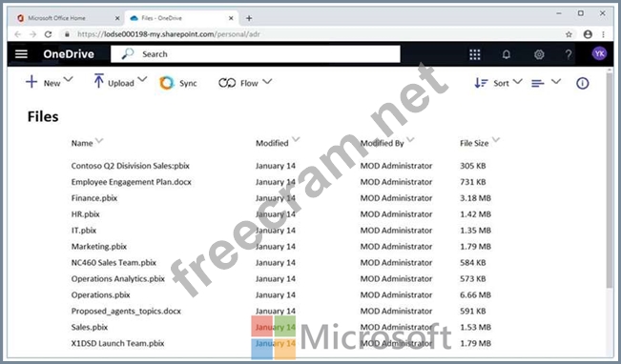Open the Marketing.pbix file
Image resolution: width=621 pixels, height=364 pixels.
(99, 247)
